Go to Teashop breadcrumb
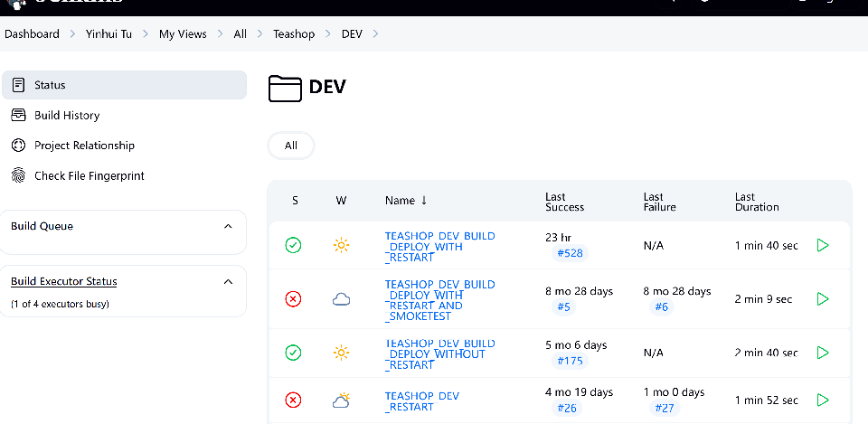Image resolution: width=868 pixels, height=424 pixels. point(293,33)
